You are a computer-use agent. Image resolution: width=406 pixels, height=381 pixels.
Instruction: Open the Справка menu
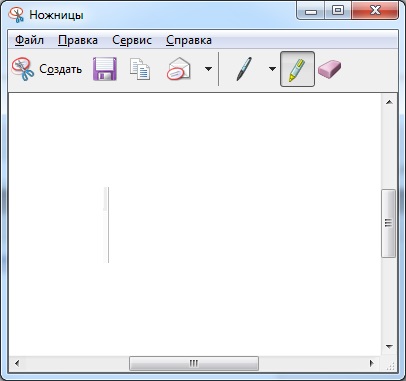tap(189, 40)
